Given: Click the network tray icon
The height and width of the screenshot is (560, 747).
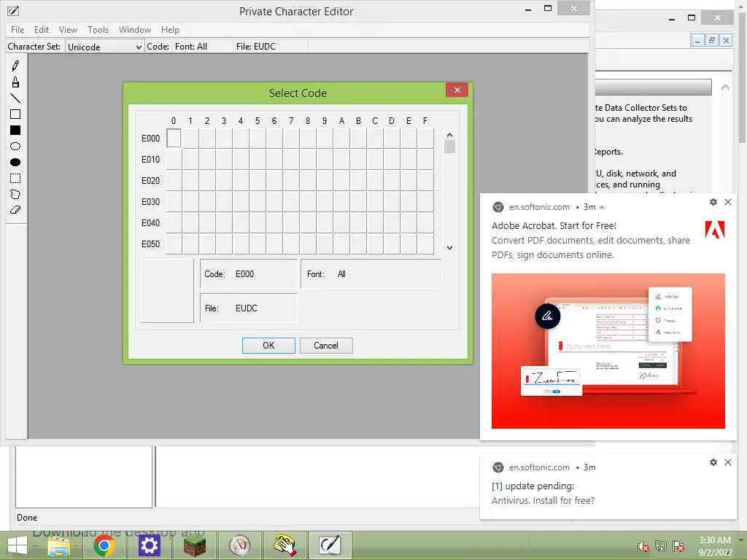Looking at the screenshot, I should [x=661, y=546].
